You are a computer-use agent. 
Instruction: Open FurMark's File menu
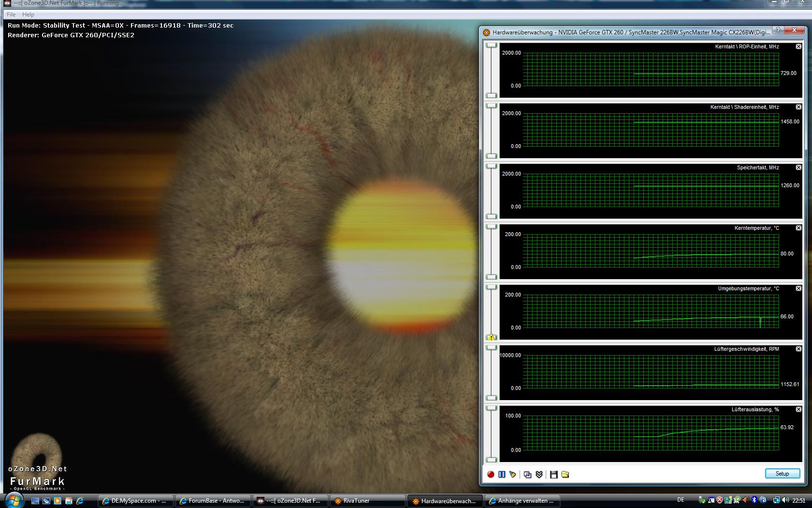tap(11, 15)
